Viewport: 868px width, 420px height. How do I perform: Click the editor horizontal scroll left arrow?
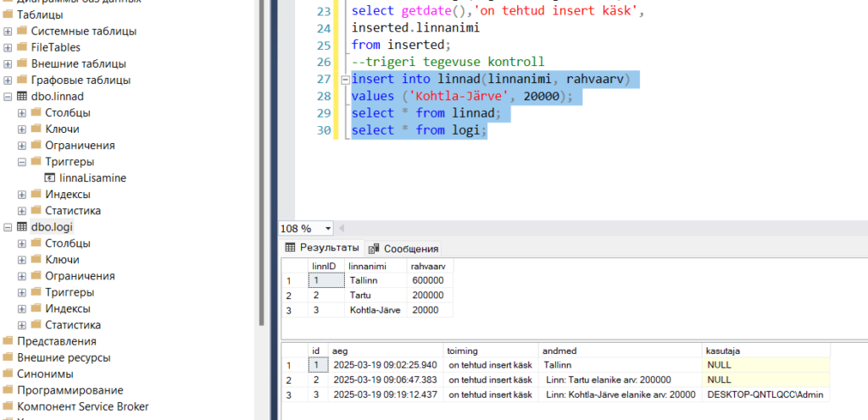341,229
